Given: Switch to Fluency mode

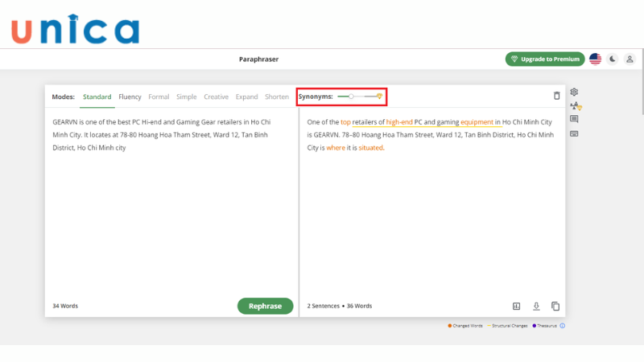Looking at the screenshot, I should [x=130, y=97].
